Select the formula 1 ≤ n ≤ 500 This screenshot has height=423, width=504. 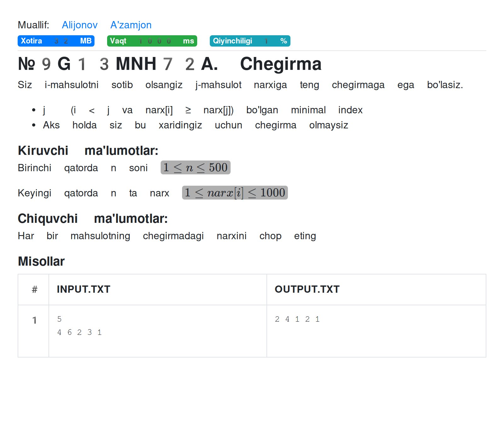pyautogui.click(x=195, y=167)
